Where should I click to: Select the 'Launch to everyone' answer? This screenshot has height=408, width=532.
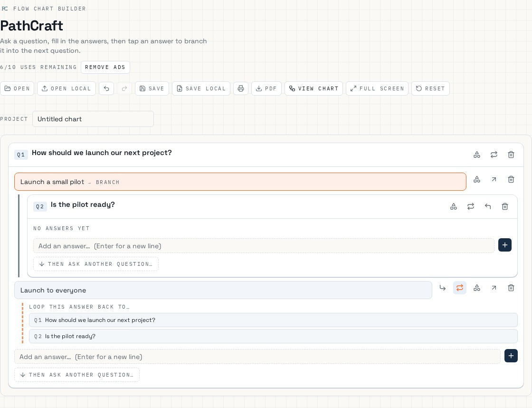point(223,290)
